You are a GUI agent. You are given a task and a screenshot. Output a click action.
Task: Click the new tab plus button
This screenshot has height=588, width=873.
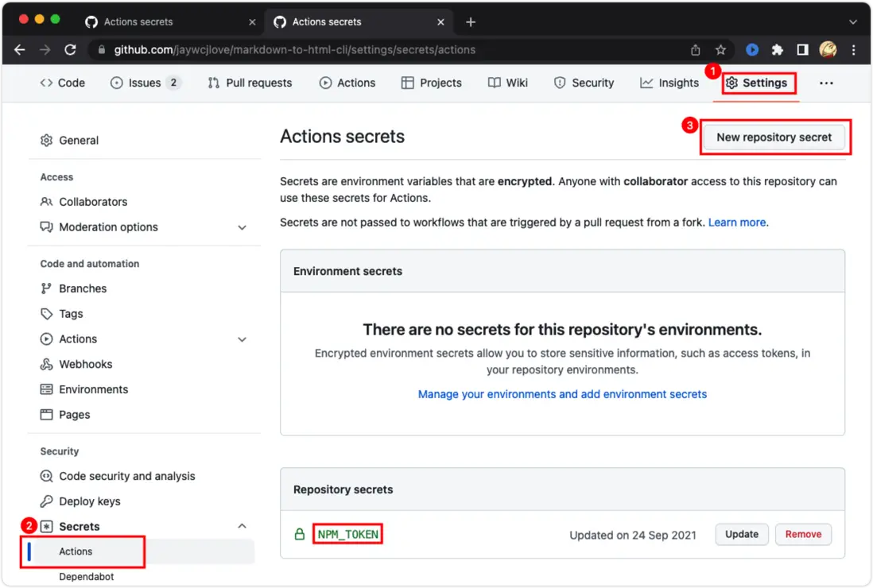[471, 21]
